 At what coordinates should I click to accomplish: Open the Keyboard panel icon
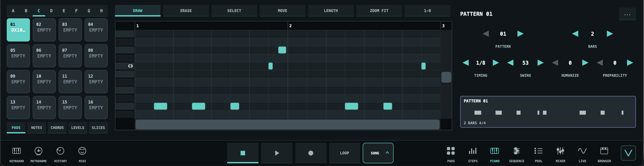coord(17,151)
